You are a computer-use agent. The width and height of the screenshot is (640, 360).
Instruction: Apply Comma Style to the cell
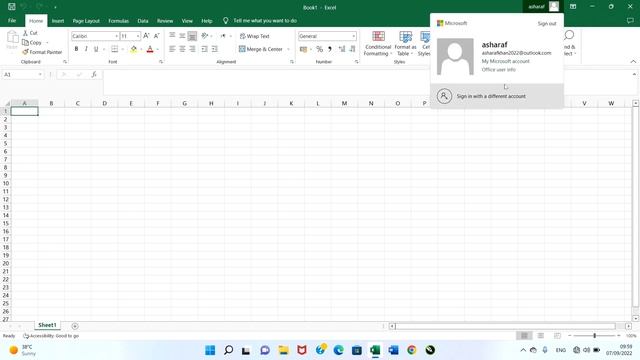[330, 49]
